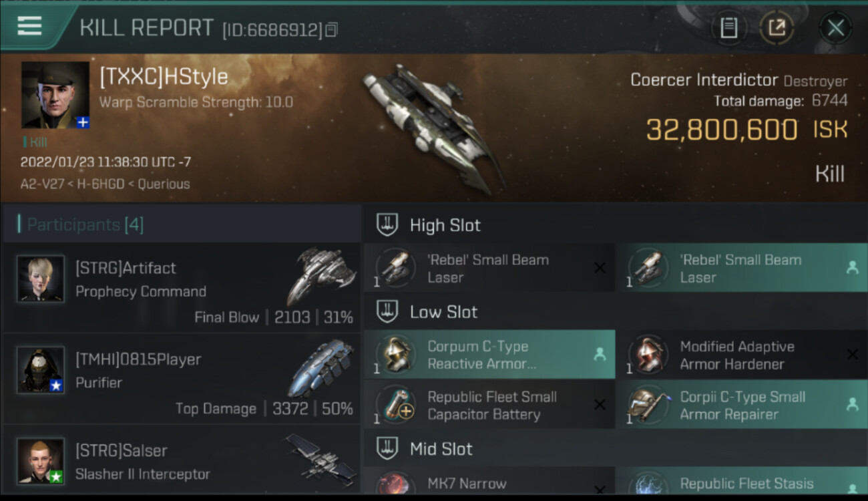Select Republic Fleet Small Capacitor Battery item

(x=489, y=405)
